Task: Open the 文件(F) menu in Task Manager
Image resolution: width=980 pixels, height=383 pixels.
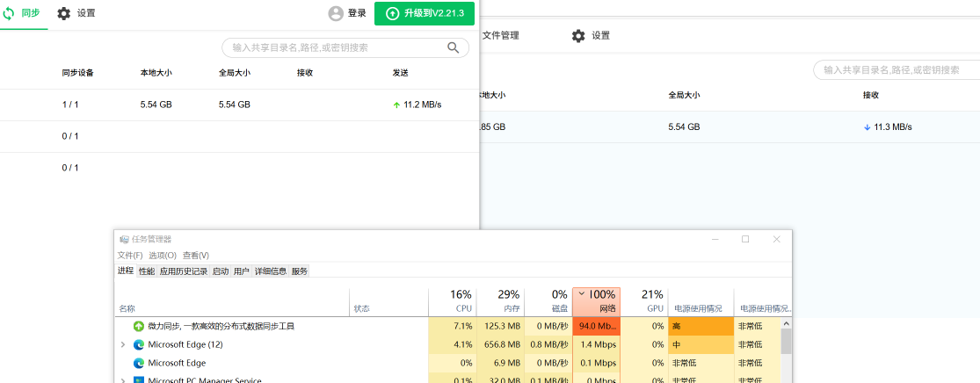Action: tap(130, 256)
